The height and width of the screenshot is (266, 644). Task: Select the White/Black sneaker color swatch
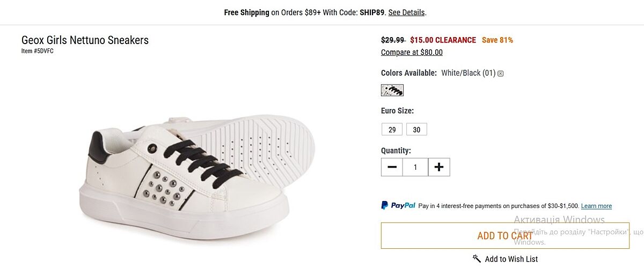coord(392,90)
